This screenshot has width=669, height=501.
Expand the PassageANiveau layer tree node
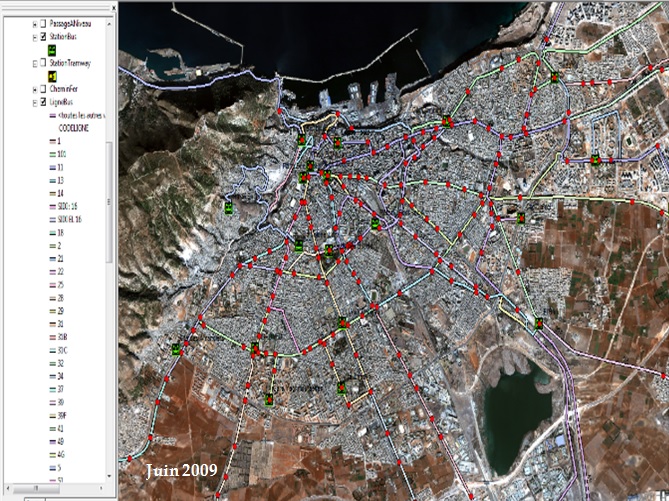(x=35, y=23)
